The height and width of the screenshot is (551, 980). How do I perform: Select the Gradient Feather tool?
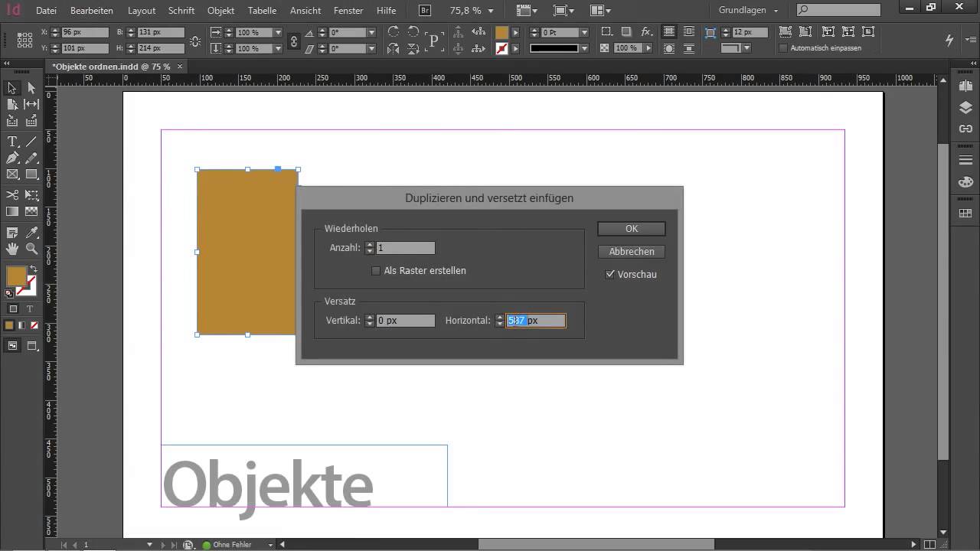point(31,211)
